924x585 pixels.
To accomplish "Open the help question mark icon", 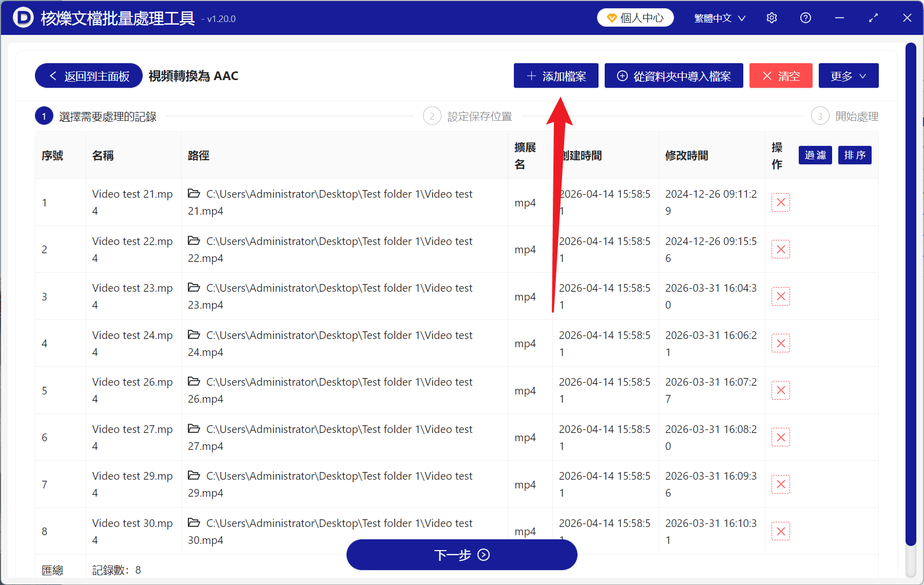I will (805, 18).
